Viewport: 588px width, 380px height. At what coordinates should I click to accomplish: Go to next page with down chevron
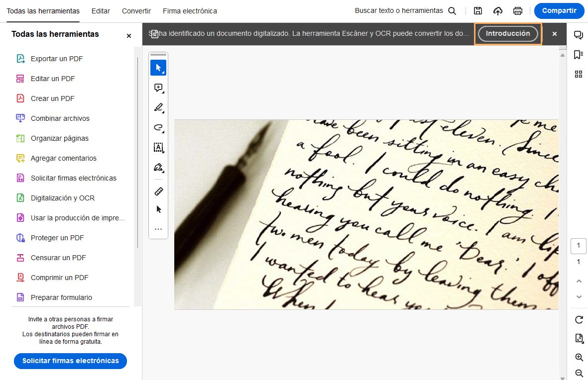coord(579,296)
